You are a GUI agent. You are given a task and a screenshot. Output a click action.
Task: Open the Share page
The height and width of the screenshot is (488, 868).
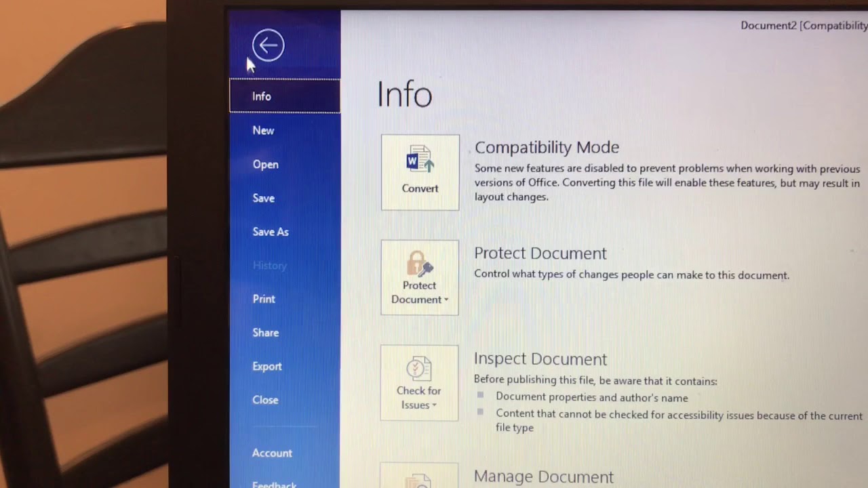click(265, 333)
